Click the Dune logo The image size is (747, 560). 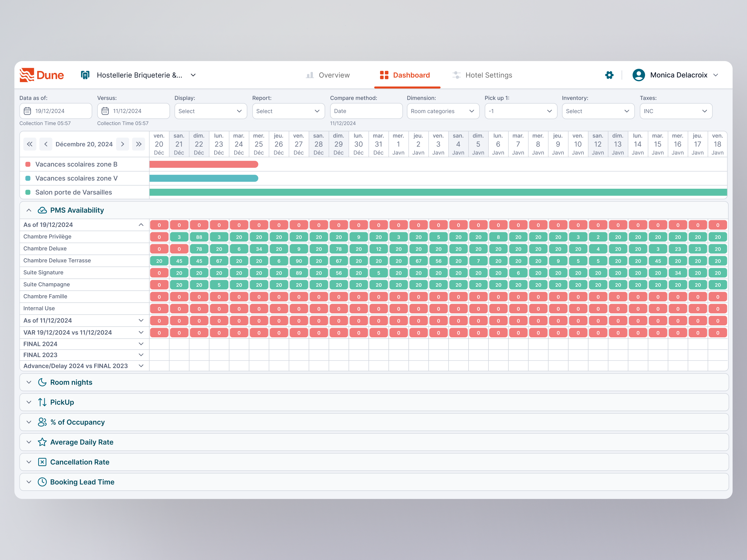coord(42,75)
